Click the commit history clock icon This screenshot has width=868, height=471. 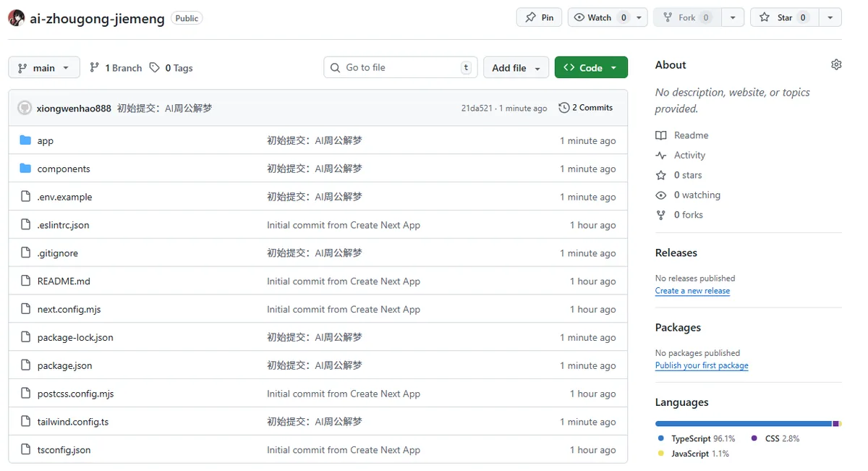click(x=564, y=108)
